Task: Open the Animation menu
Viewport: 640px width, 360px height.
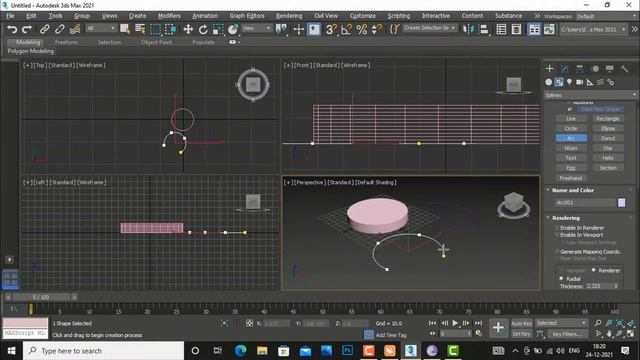Action: (205, 16)
